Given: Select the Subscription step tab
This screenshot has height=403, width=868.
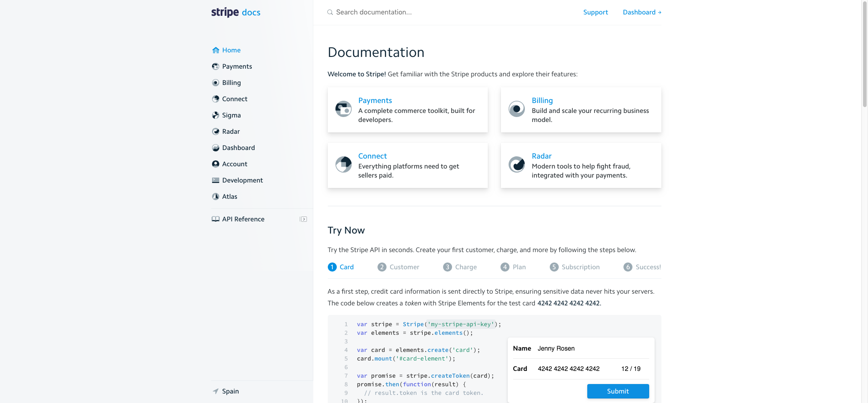Looking at the screenshot, I should 575,267.
